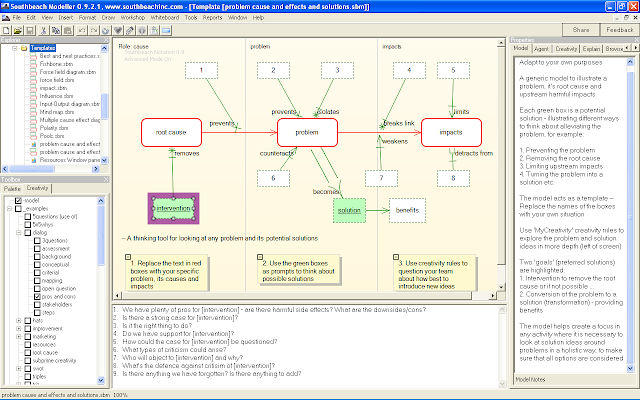Click the Copy toolbar icon

[56, 31]
